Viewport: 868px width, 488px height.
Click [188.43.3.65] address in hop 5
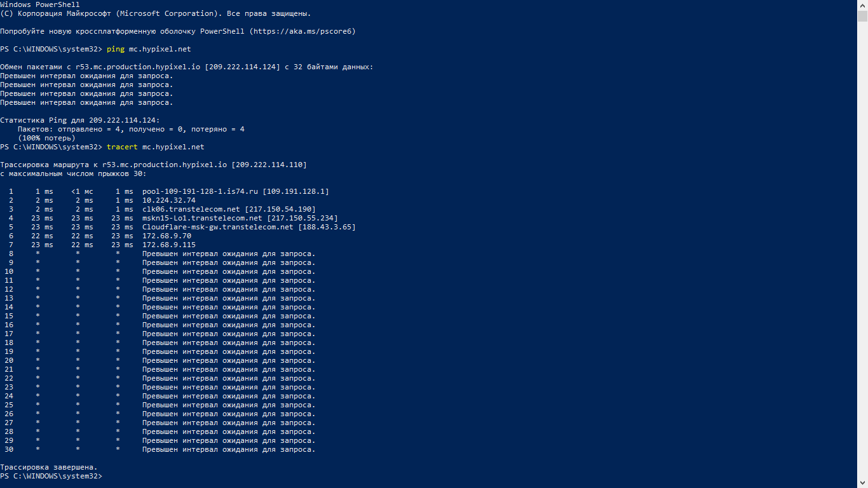coord(327,227)
